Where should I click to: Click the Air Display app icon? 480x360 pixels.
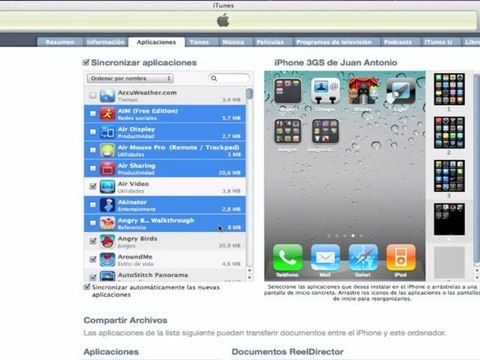[x=107, y=132]
